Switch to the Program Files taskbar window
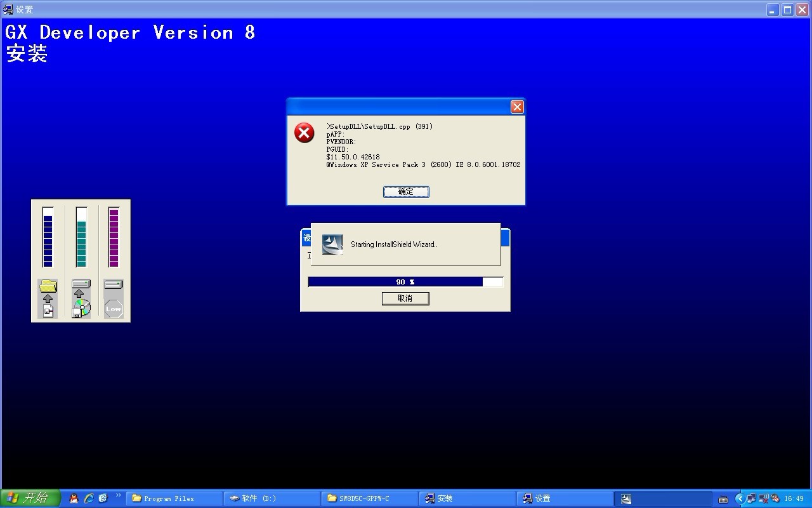 174,498
